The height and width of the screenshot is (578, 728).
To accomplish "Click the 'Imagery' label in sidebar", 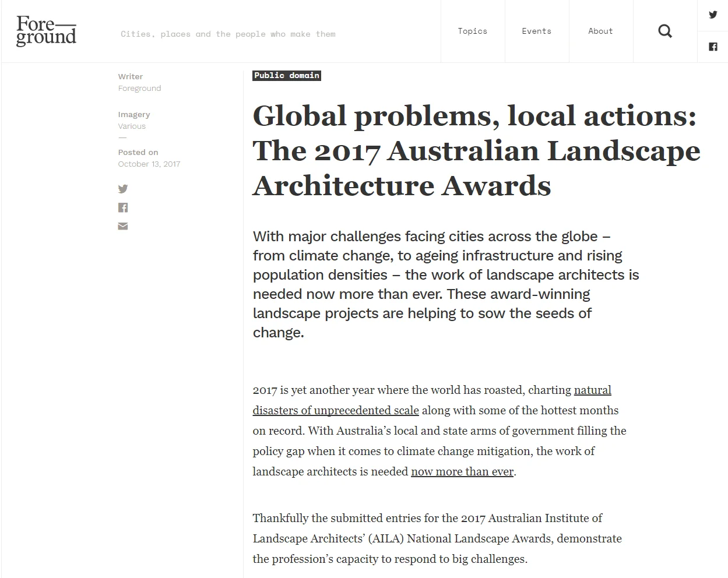I will pyautogui.click(x=134, y=114).
